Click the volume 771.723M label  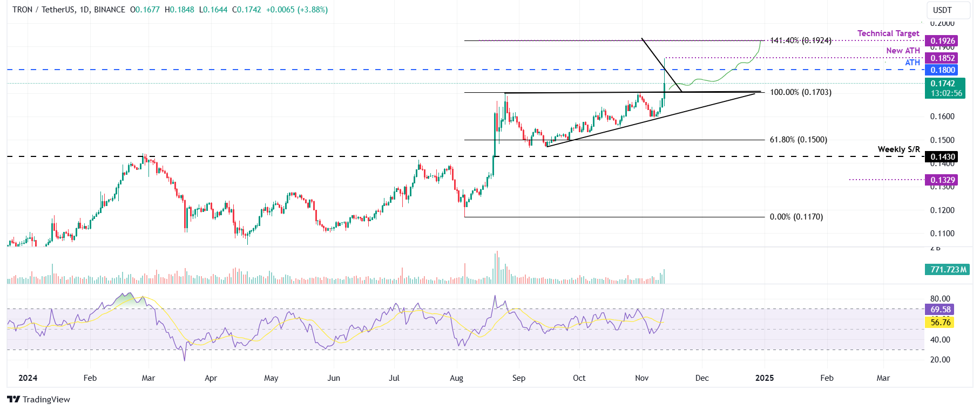pyautogui.click(x=948, y=270)
